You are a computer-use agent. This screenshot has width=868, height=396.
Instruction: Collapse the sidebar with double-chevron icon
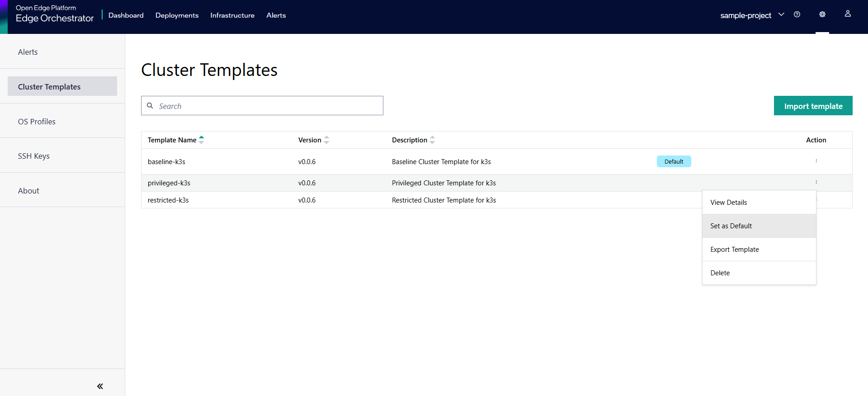100,386
